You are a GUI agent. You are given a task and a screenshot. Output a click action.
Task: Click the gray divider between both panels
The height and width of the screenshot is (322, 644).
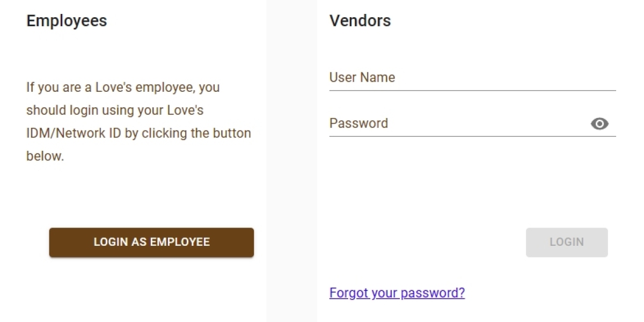click(x=291, y=161)
